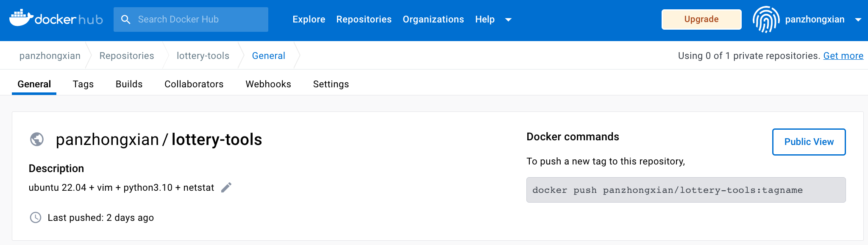Click 'To push a new tag' text

point(606,161)
